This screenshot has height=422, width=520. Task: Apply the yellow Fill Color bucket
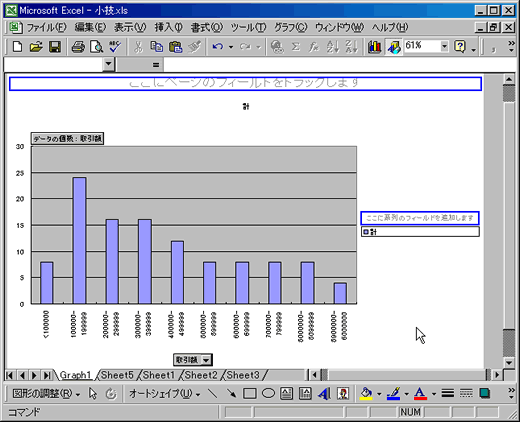tap(366, 394)
